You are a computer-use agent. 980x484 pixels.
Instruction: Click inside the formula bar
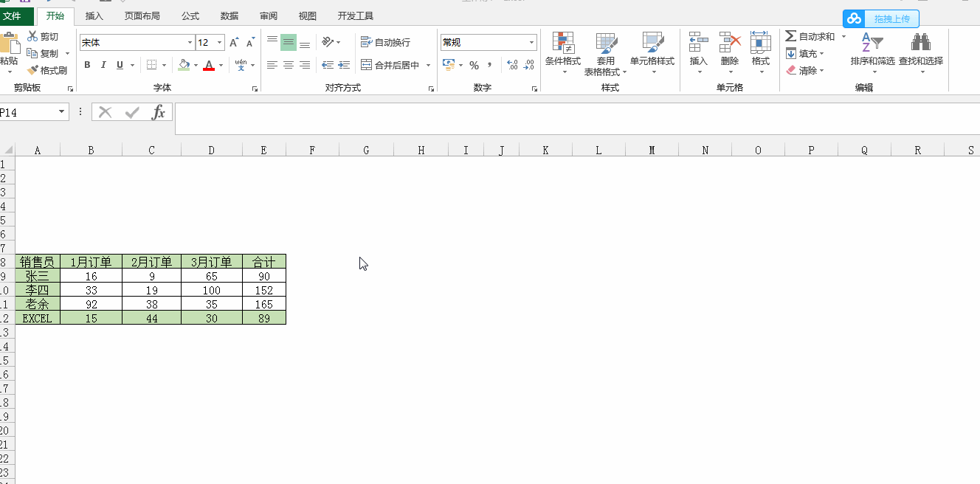pos(577,119)
